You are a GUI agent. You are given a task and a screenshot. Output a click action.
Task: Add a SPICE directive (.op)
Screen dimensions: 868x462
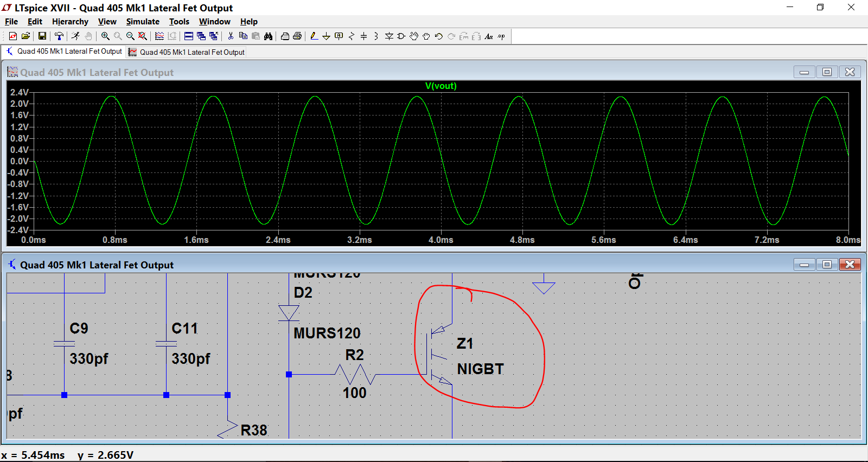(x=501, y=36)
